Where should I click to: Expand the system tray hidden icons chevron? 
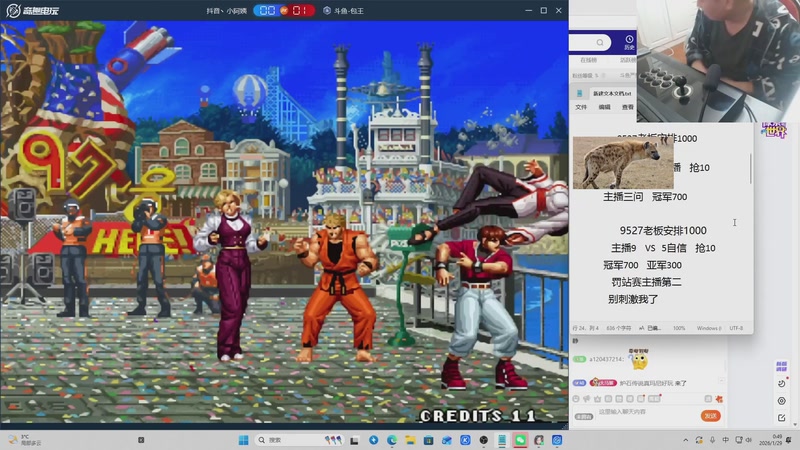pos(686,440)
